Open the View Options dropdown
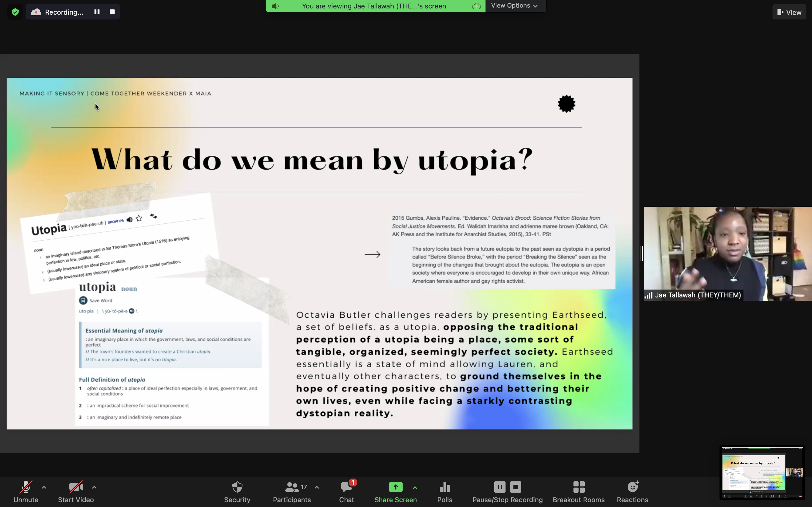 (514, 6)
